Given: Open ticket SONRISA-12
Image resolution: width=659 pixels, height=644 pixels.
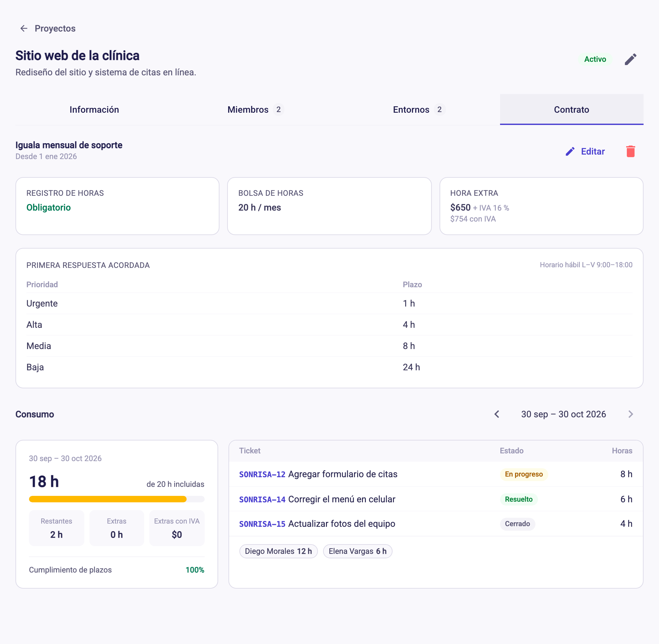Looking at the screenshot, I should click(x=262, y=474).
